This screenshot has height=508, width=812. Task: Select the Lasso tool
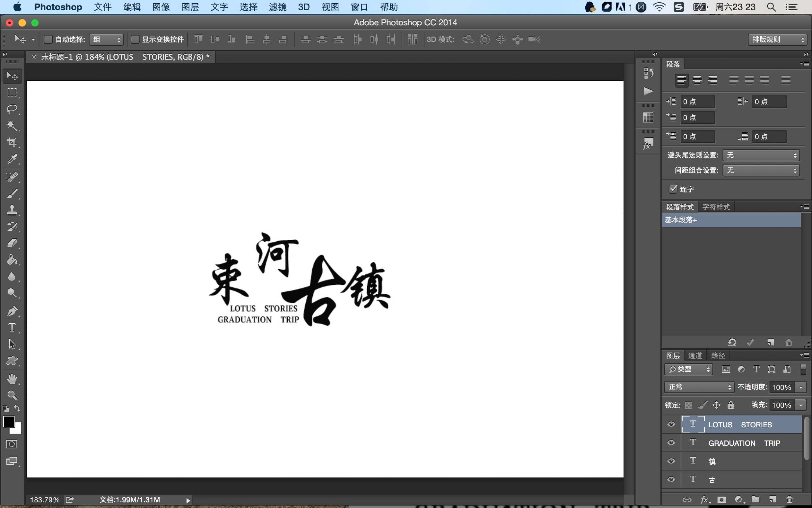12,109
